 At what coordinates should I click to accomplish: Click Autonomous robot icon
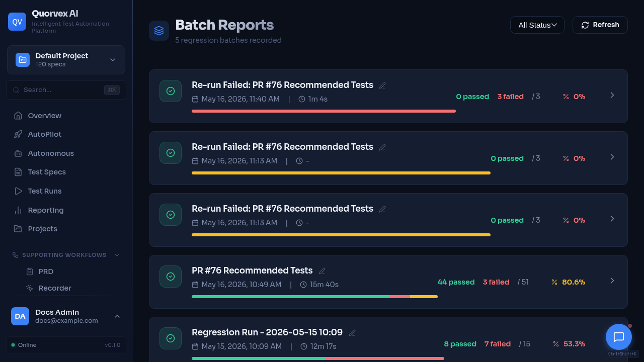18,153
